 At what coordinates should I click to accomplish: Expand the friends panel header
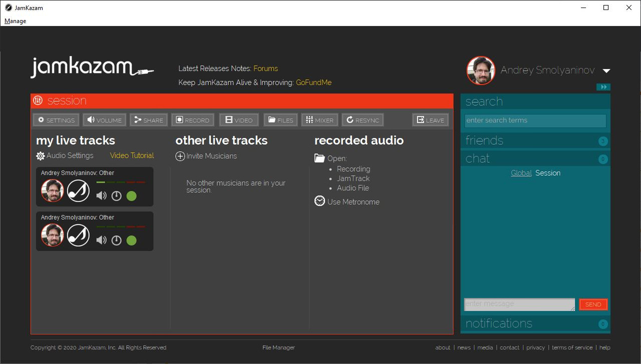coord(535,141)
